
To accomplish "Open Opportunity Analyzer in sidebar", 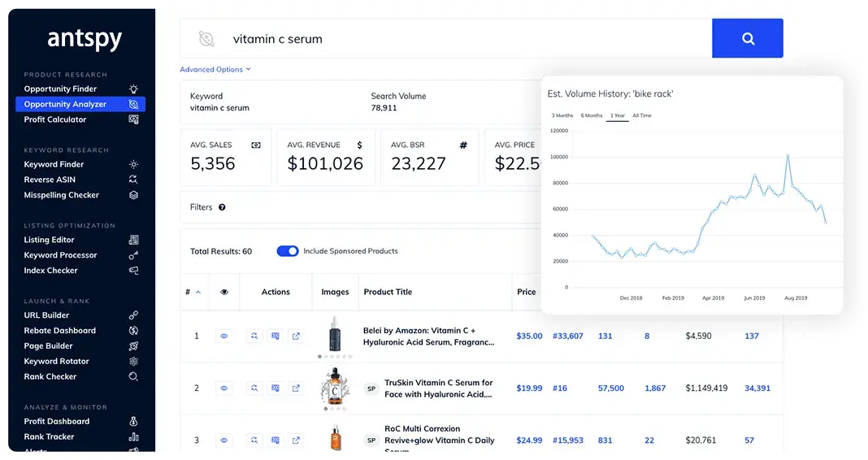I will pyautogui.click(x=80, y=104).
